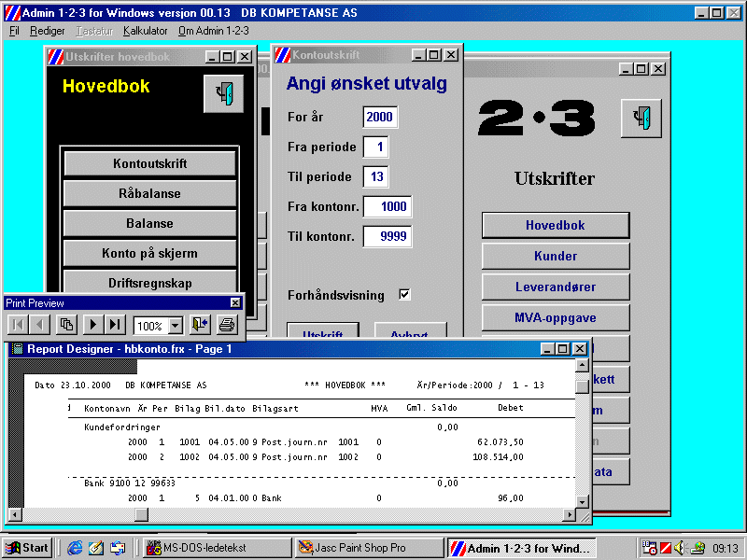Viewport: 747px width, 560px height.
Task: Open the Go to Page button
Action: pos(66,325)
